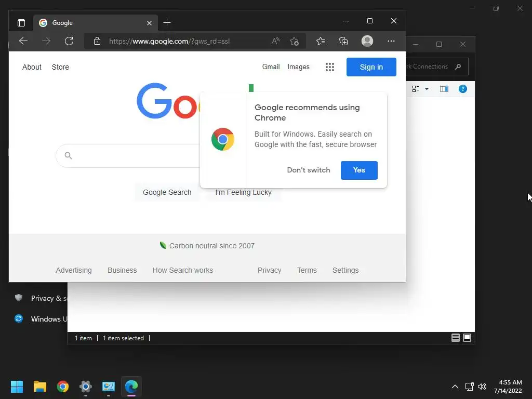Open clock and date 4:55 AM
This screenshot has height=399, width=532.
[508, 387]
